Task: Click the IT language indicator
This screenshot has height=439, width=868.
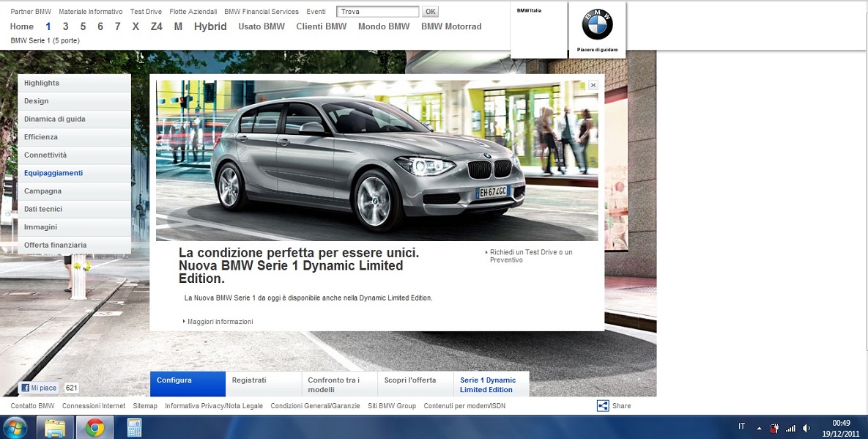Action: (742, 427)
